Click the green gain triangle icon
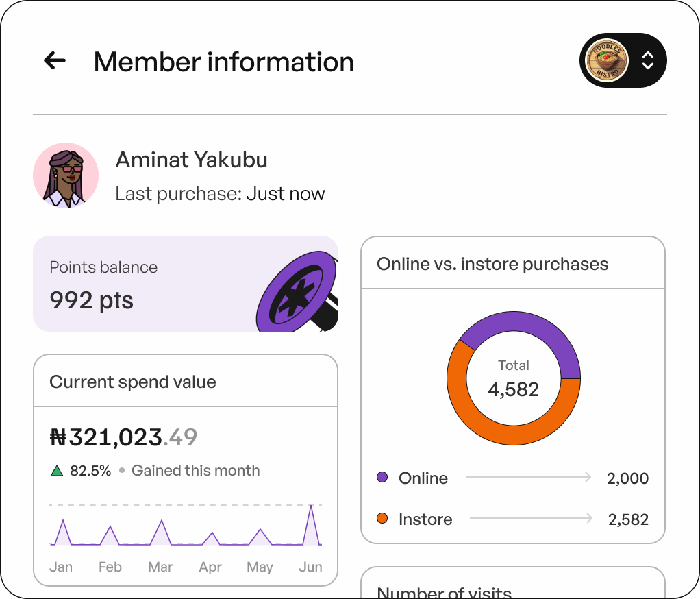The image size is (700, 599). (x=57, y=471)
